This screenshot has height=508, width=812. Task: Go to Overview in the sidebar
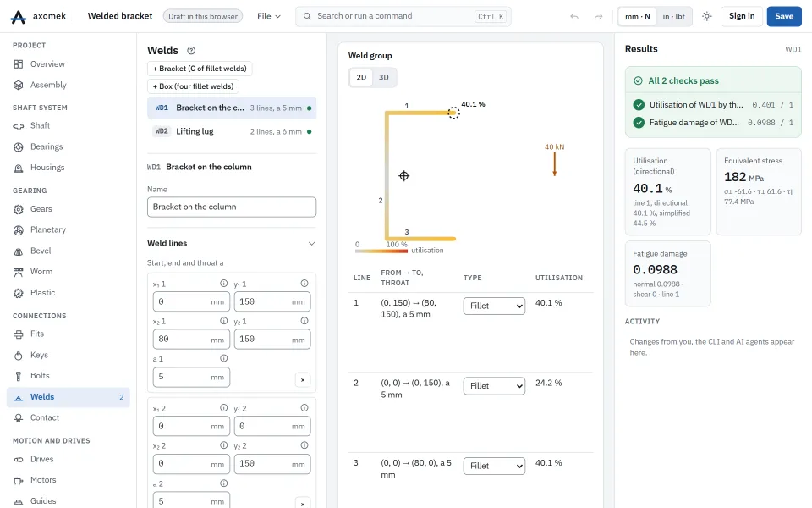[x=69, y=64]
